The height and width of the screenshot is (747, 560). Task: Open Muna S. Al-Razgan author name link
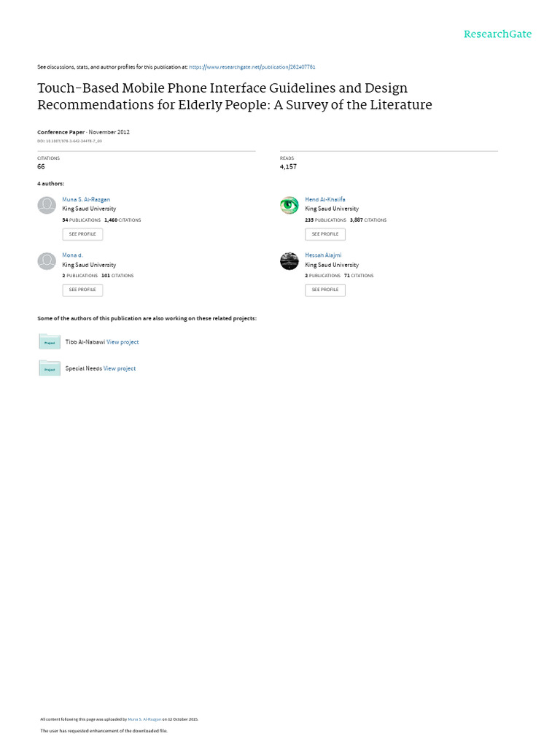coord(86,200)
